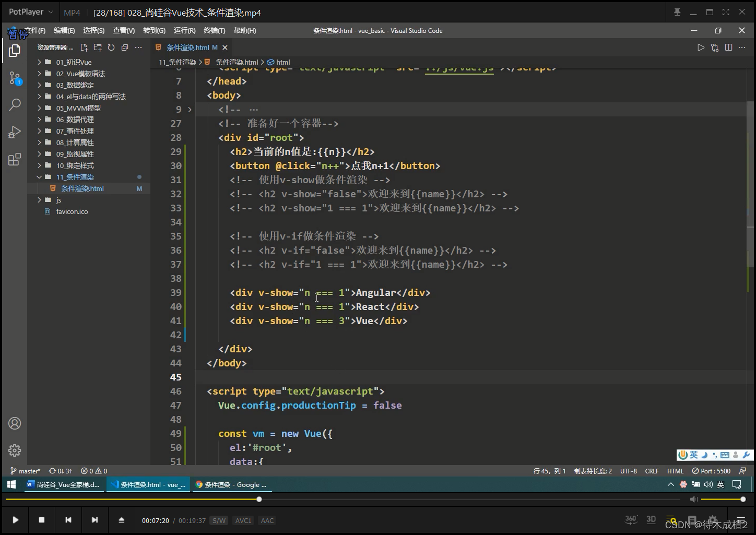Click the 行 45, 列 1 cursor position
The image size is (756, 535).
(x=549, y=471)
